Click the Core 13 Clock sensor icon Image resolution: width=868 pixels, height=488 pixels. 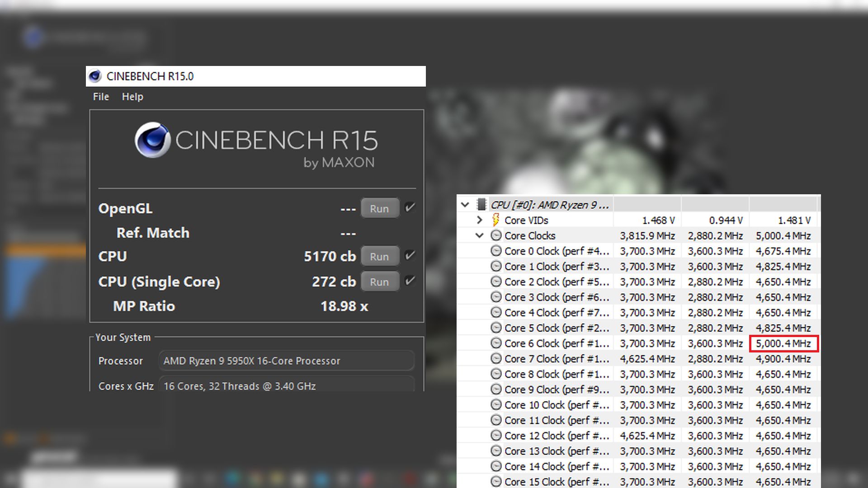tap(496, 450)
